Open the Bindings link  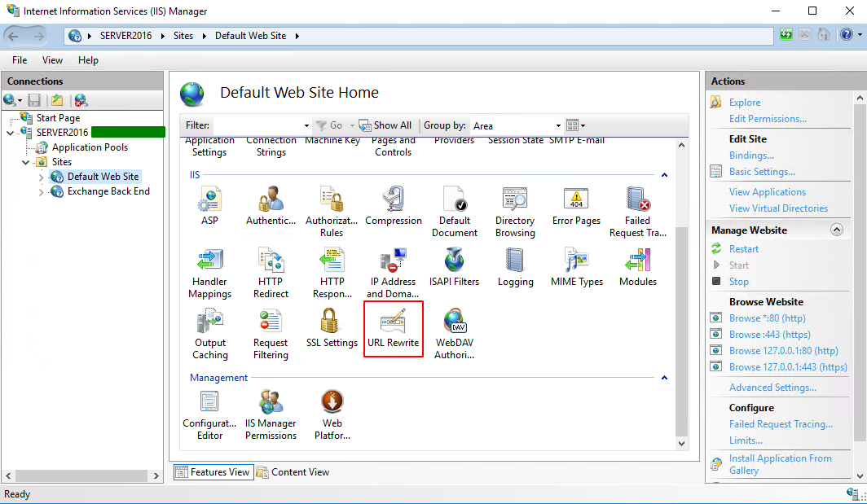[751, 156]
